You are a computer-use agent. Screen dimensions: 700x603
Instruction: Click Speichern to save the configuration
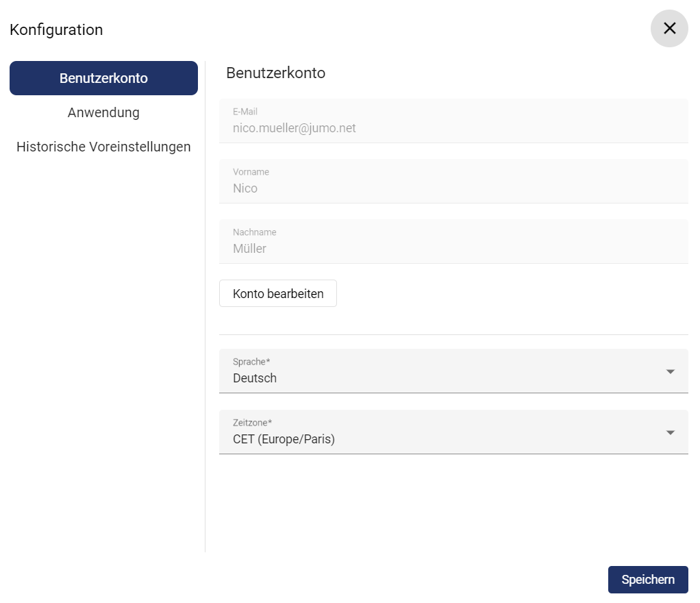pos(647,580)
